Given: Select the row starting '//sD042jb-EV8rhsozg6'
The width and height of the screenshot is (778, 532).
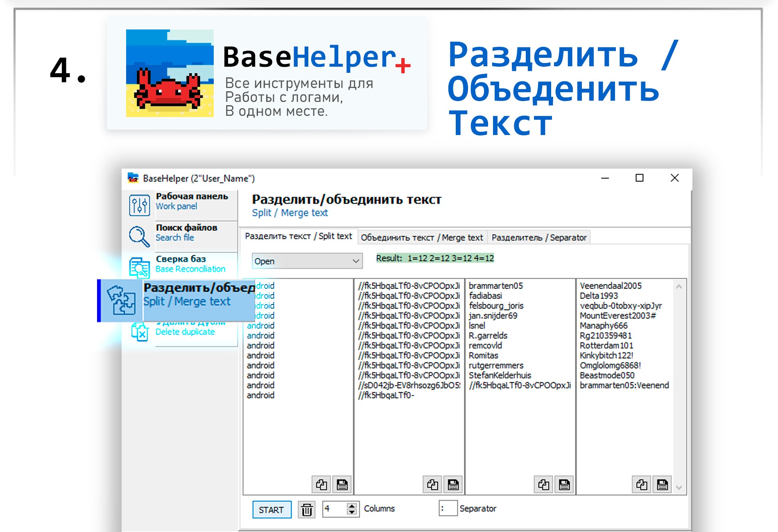Looking at the screenshot, I should pyautogui.click(x=409, y=385).
